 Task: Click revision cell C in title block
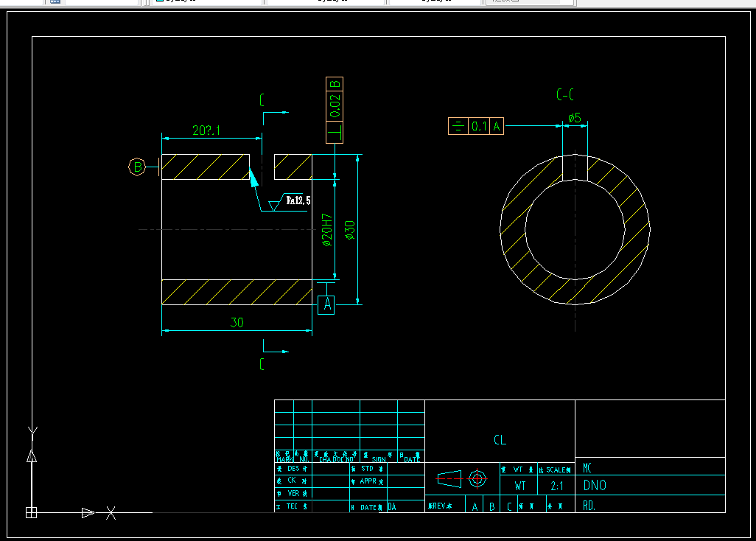[x=509, y=507]
